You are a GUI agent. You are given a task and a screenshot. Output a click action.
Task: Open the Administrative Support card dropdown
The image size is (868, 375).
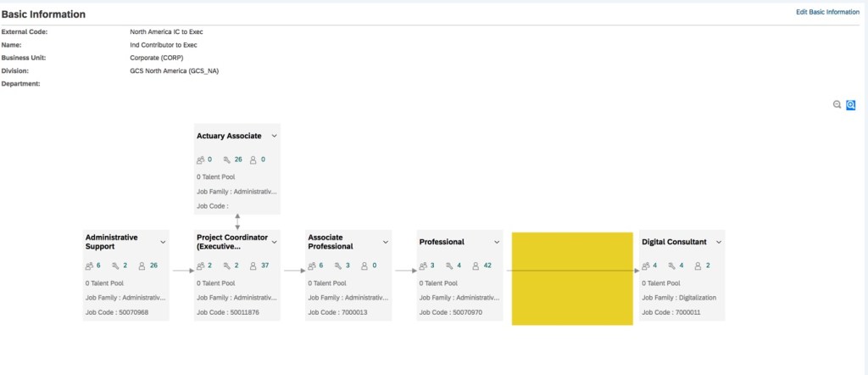pyautogui.click(x=163, y=242)
